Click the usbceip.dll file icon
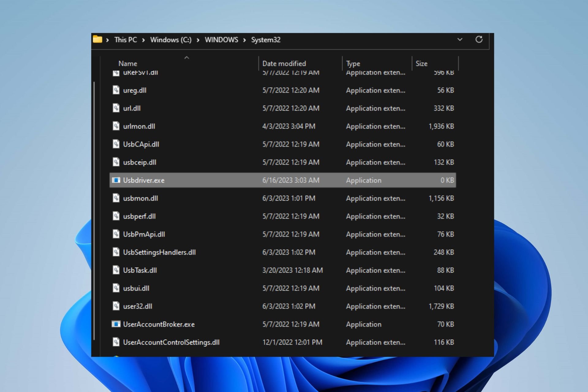The width and height of the screenshot is (588, 392). click(x=116, y=162)
